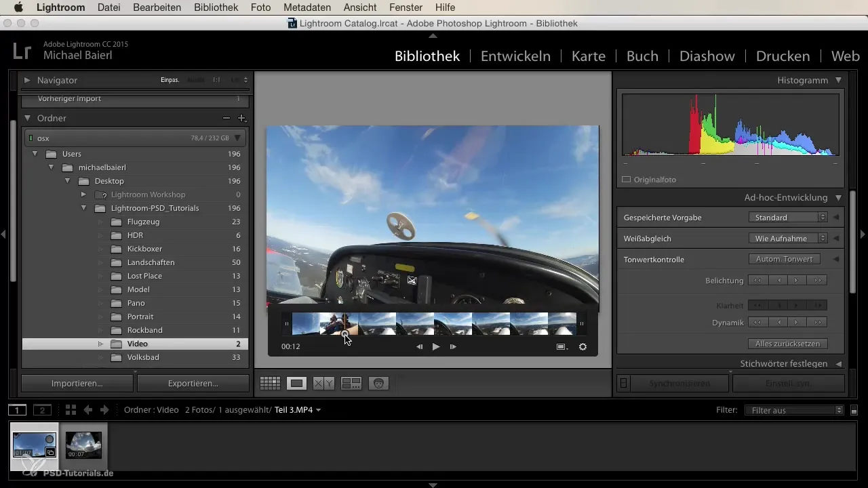Open Buch module
The image size is (868, 488).
click(642, 56)
